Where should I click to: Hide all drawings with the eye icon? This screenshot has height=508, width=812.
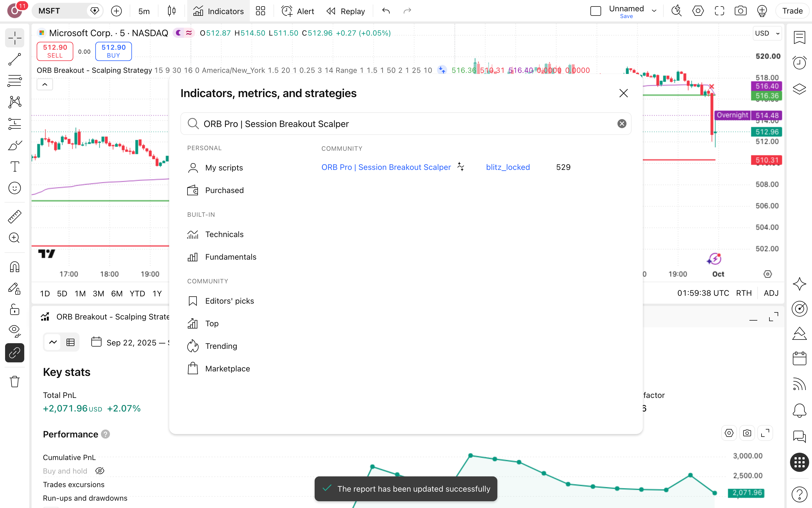[x=14, y=331]
